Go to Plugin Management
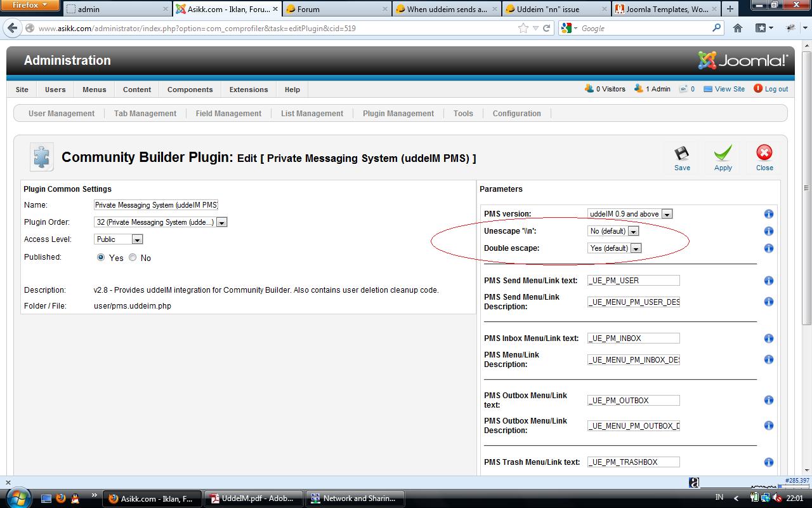 (398, 114)
